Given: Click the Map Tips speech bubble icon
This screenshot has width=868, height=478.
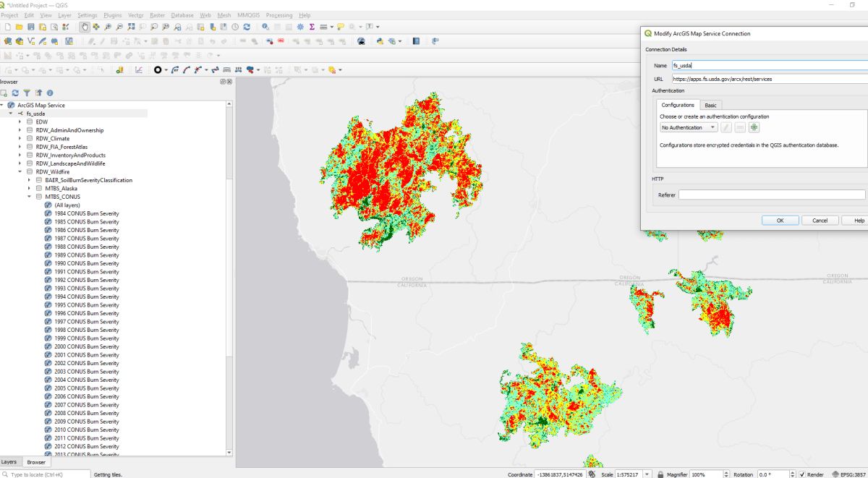Looking at the screenshot, I should (x=340, y=27).
